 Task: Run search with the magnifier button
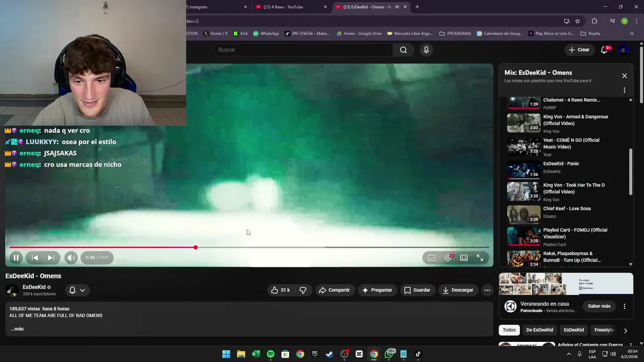[x=404, y=50]
